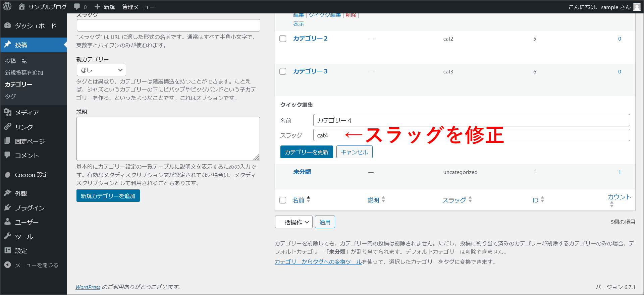Click the comments bubble icon in admin bar
This screenshot has height=295, width=644.
click(77, 7)
